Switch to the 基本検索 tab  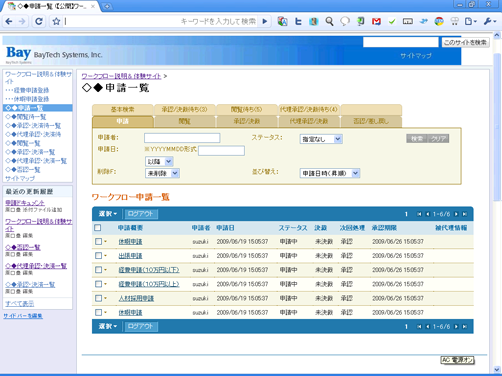[123, 110]
